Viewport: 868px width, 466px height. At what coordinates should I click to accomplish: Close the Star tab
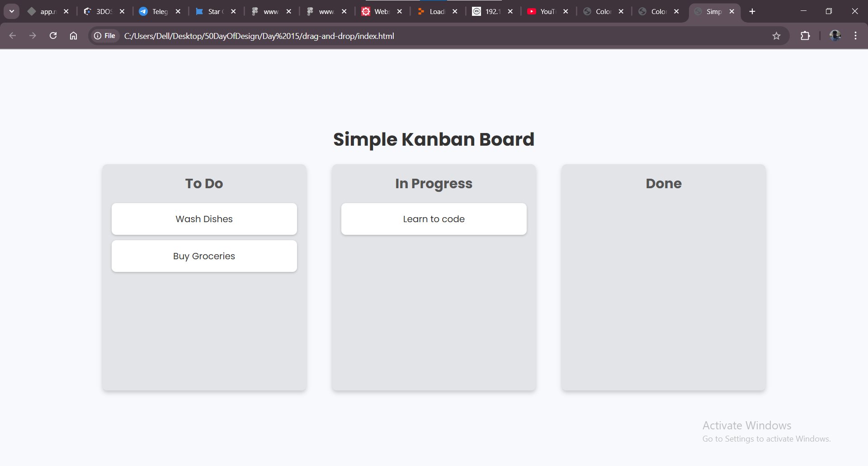pyautogui.click(x=233, y=11)
